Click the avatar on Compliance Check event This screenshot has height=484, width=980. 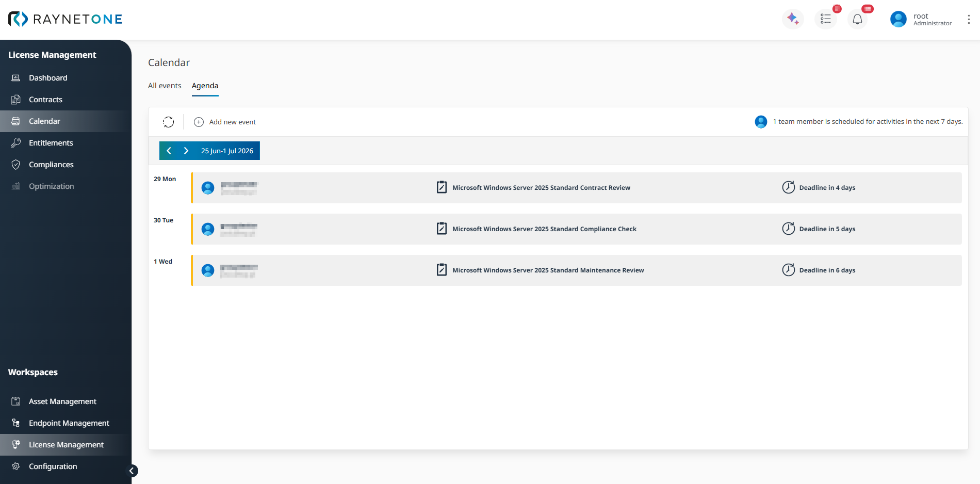pyautogui.click(x=208, y=229)
